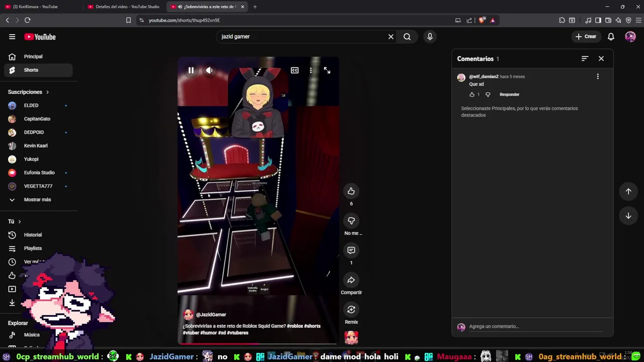The image size is (644, 362).
Task: Start voice search with the microphone
Action: [430, 37]
